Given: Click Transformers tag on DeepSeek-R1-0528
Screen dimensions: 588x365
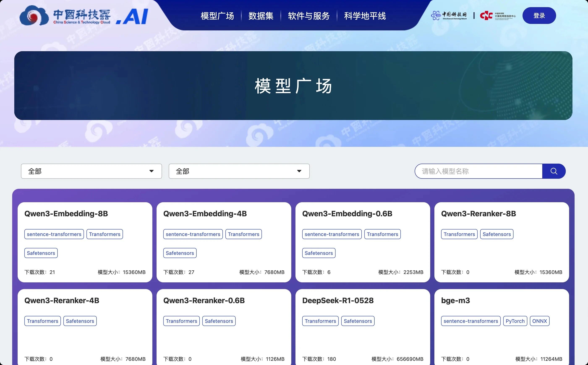Looking at the screenshot, I should pyautogui.click(x=320, y=321).
